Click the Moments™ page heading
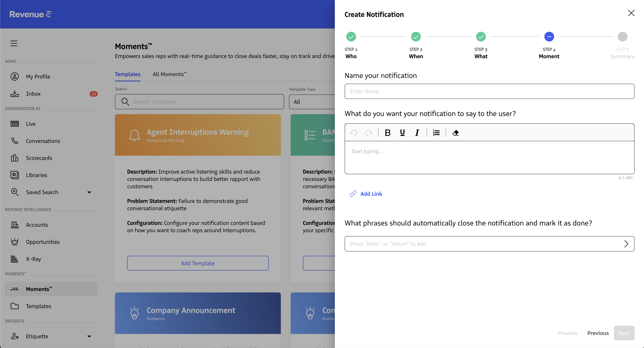644x348 pixels. (x=133, y=46)
